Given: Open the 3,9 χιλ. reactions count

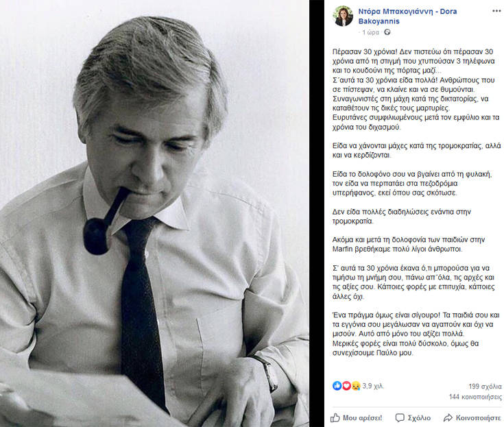Looking at the screenshot, I should tap(372, 387).
